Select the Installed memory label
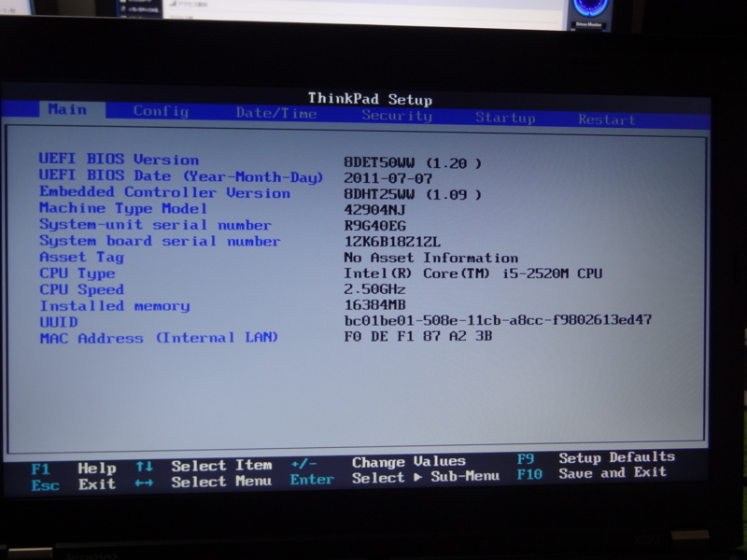747x560 pixels. coord(114,306)
